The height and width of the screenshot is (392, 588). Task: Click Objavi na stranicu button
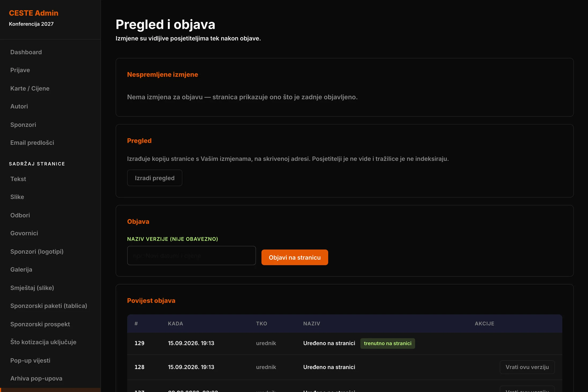(x=295, y=257)
